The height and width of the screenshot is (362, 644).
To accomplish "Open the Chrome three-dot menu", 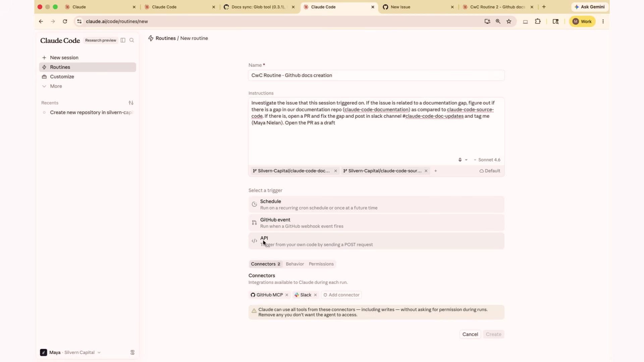I will point(603,21).
